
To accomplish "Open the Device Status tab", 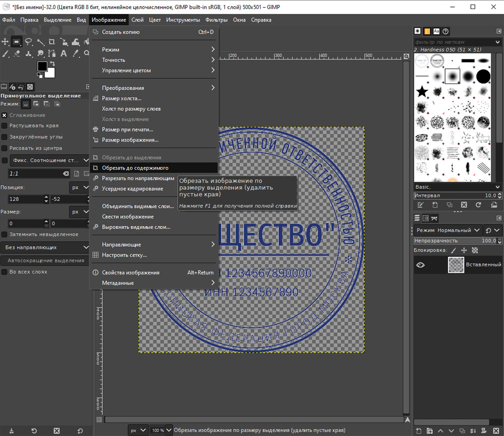I will (x=12, y=87).
